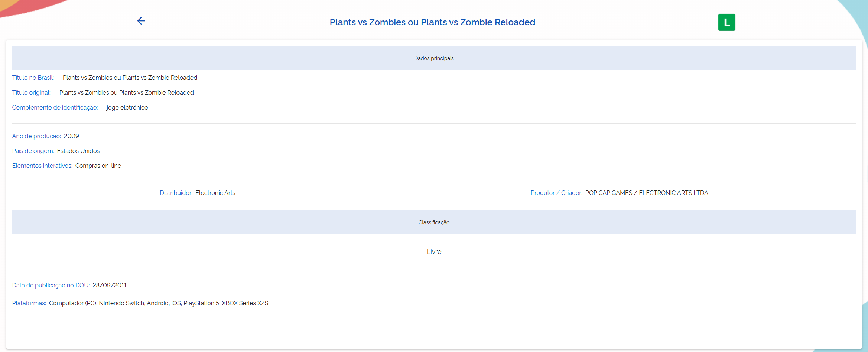Screen dimensions: 868x352
Task: Select the DOU publication date '28/09/2011'
Action: [x=110, y=285]
